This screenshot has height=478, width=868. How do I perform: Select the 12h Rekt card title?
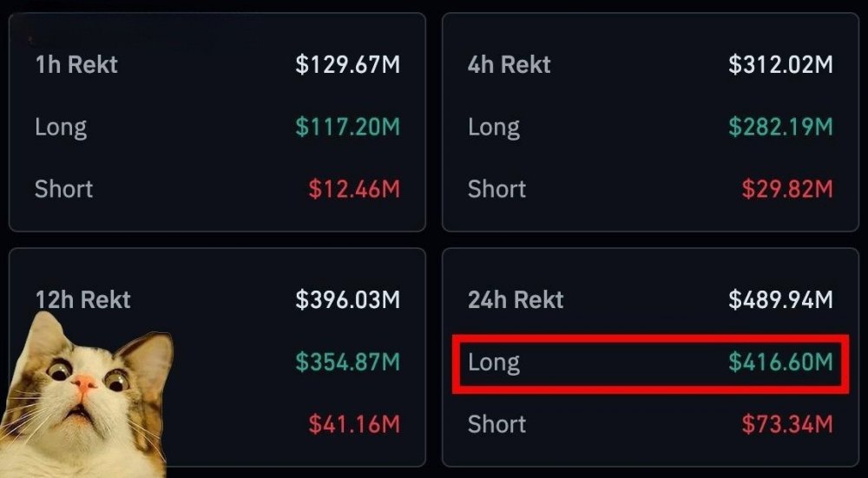coord(82,300)
